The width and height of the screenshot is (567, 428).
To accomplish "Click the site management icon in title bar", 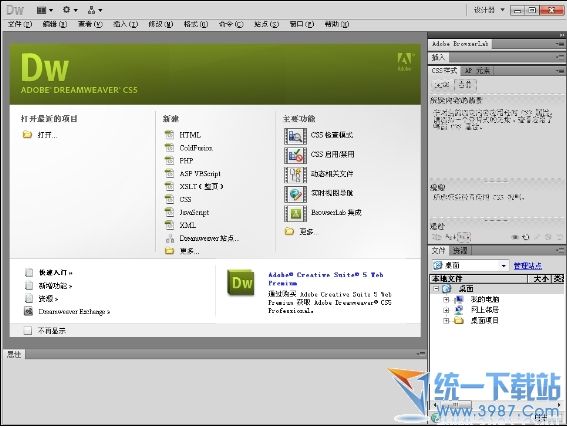I will 91,10.
